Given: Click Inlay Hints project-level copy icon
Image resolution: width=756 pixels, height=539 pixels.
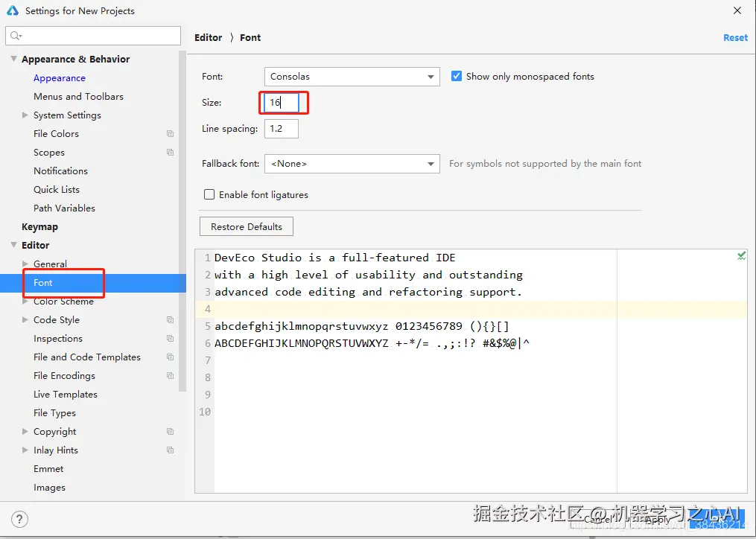Looking at the screenshot, I should click(171, 450).
